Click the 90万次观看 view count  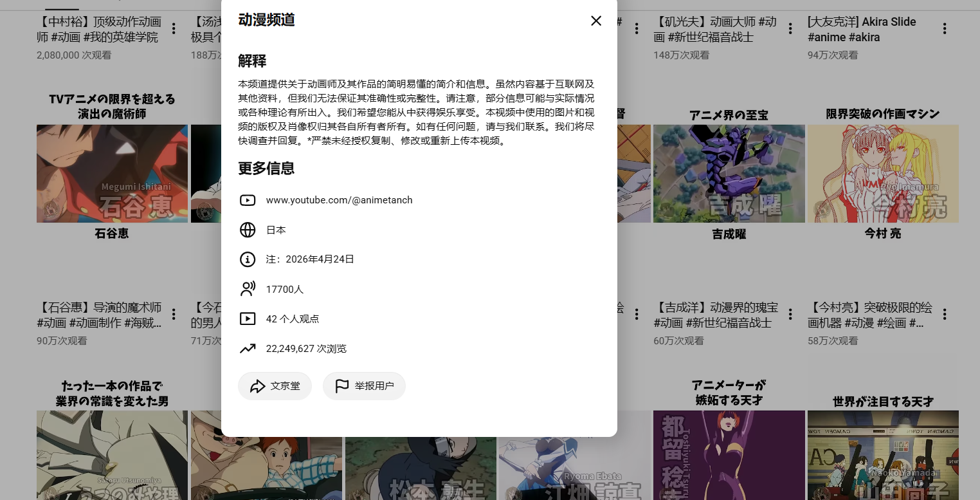62,341
